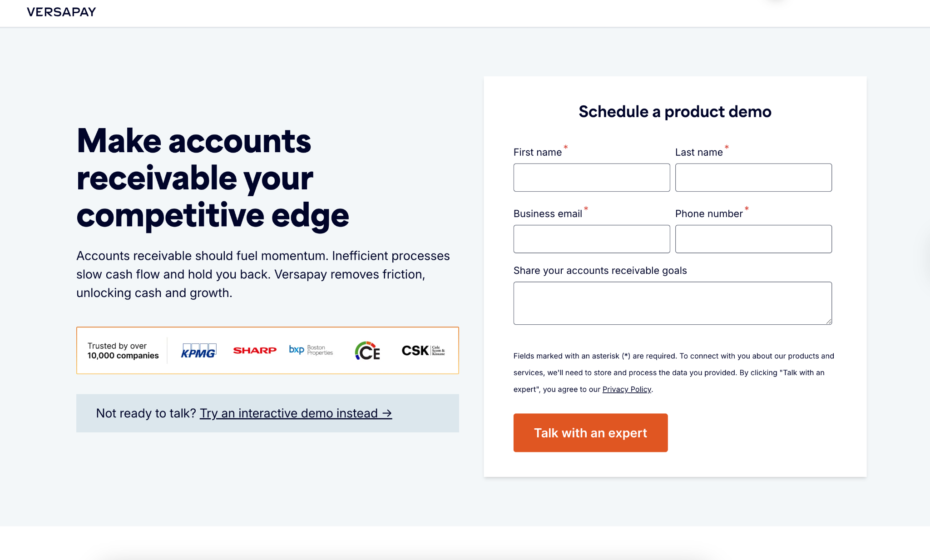
Task: Click into the Phone number field
Action: click(x=753, y=239)
